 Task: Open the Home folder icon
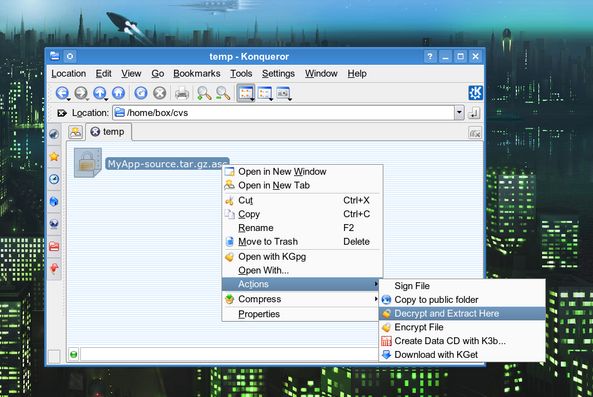[x=118, y=93]
